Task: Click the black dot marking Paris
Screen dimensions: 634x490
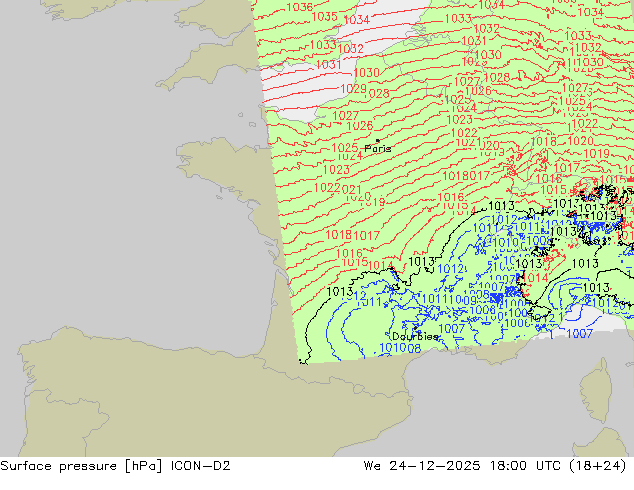Action: coord(378,141)
